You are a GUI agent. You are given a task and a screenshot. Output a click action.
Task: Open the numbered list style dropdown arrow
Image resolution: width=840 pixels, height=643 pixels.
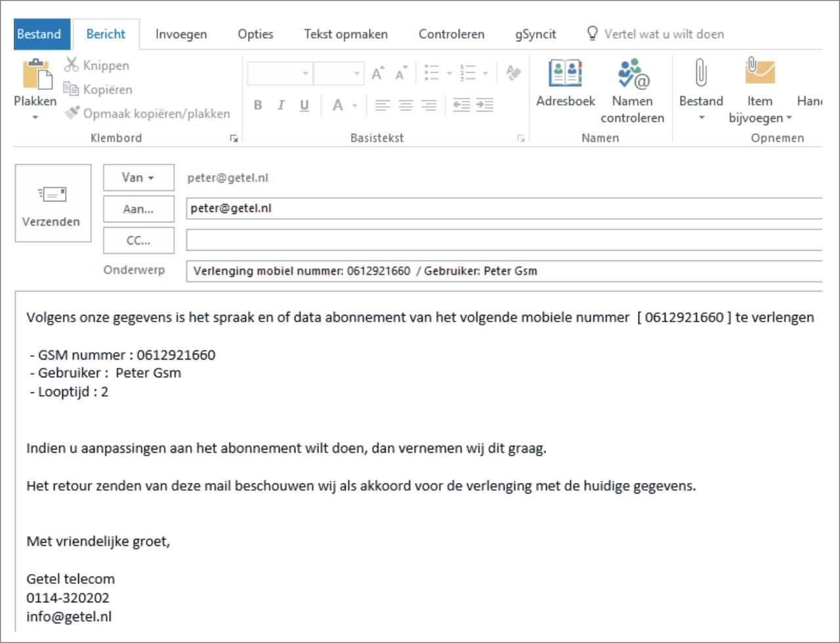point(486,73)
